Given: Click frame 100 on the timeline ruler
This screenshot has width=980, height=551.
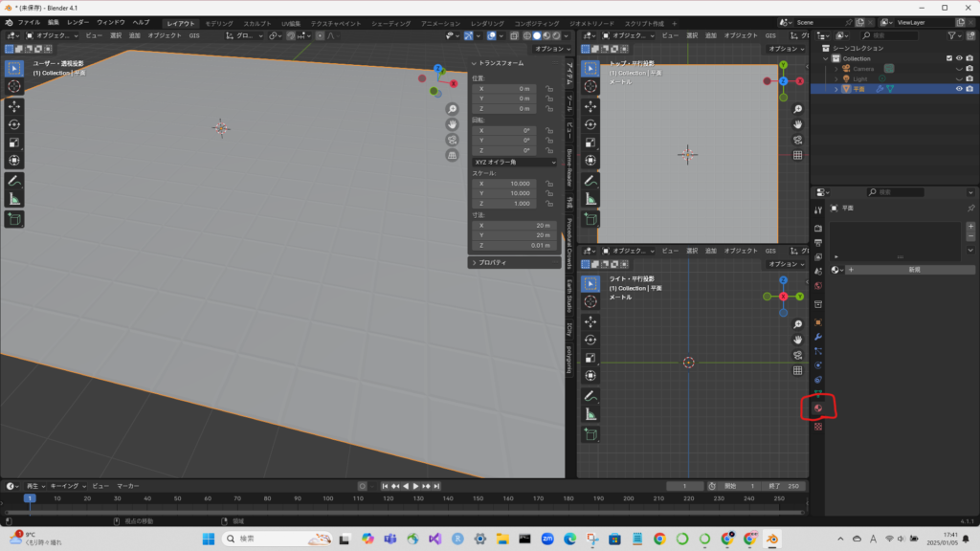Looking at the screenshot, I should coord(328,498).
